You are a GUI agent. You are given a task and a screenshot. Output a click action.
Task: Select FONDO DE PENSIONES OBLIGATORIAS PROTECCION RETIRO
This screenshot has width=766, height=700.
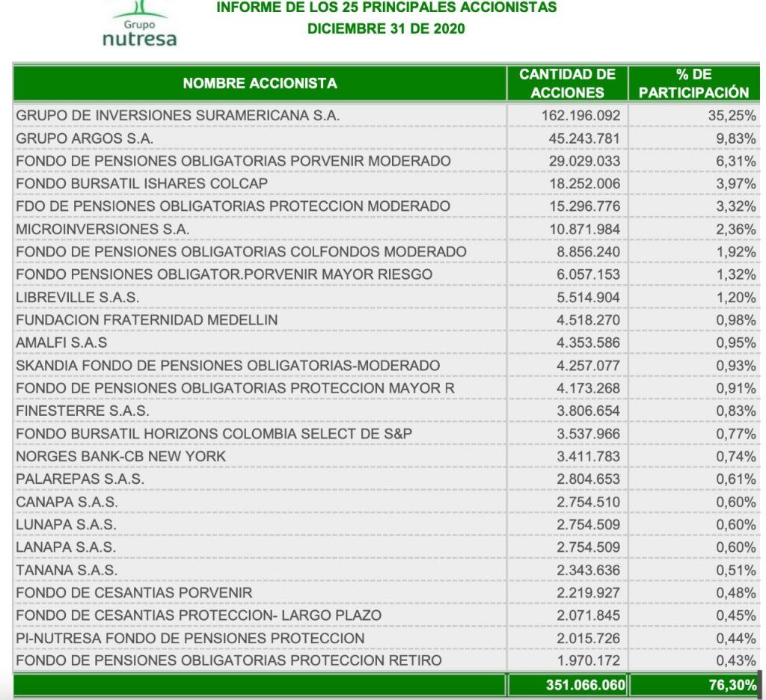pyautogui.click(x=229, y=660)
